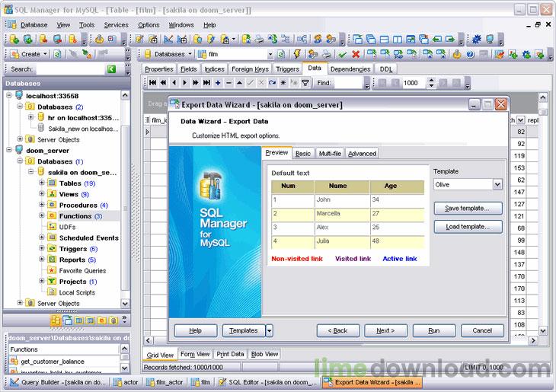556x392 pixels.
Task: Expand the Tables node in tree
Action: 42,183
